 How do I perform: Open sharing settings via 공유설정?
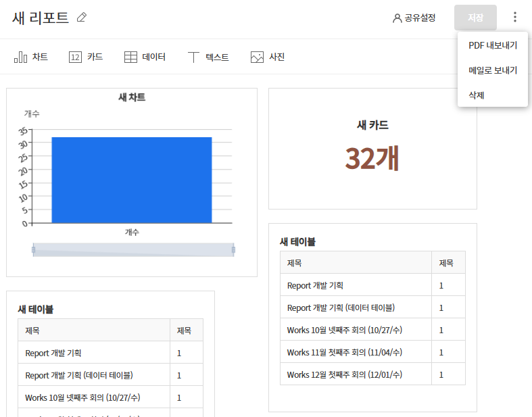[x=414, y=18]
